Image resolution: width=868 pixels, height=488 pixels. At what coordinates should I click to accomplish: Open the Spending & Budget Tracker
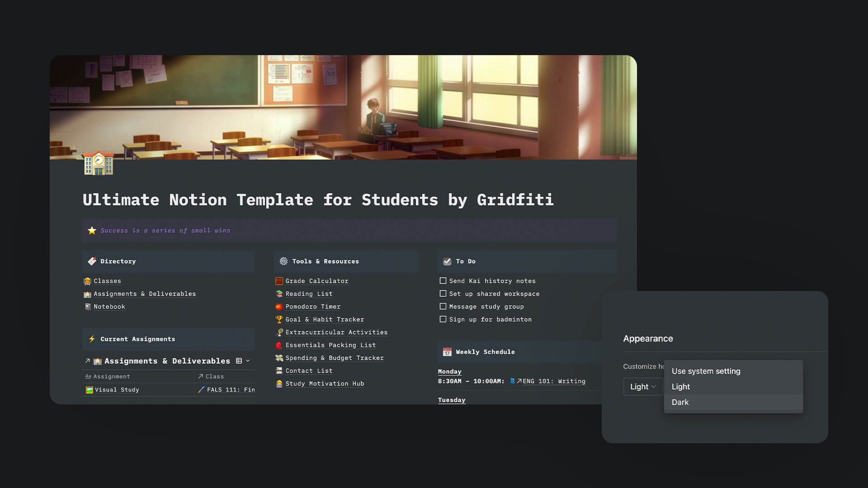[x=334, y=357]
